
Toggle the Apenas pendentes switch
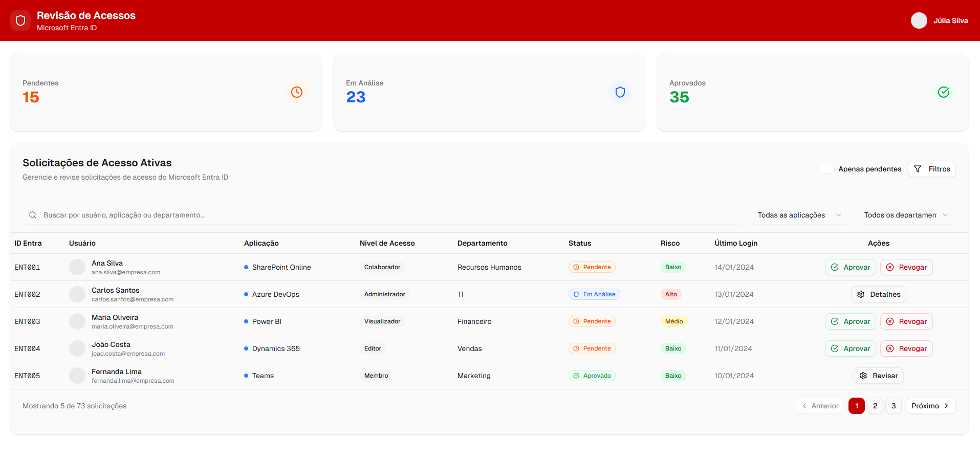pyautogui.click(x=825, y=169)
